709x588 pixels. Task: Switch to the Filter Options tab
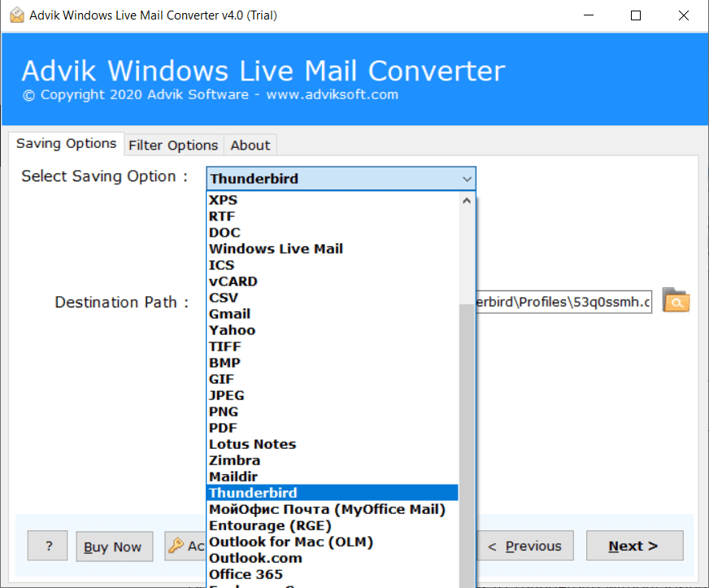click(173, 145)
